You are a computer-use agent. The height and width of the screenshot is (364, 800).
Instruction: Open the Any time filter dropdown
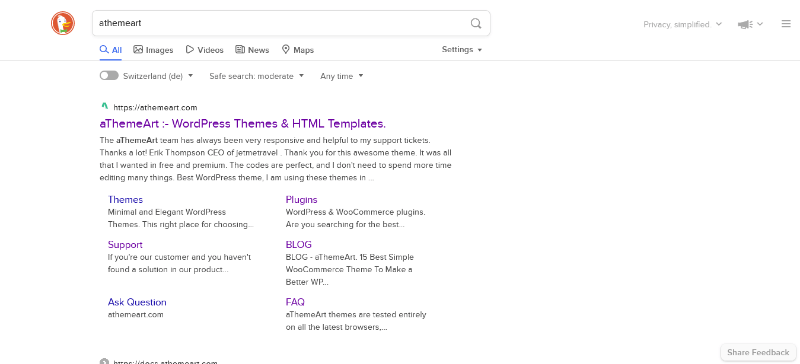pos(342,76)
